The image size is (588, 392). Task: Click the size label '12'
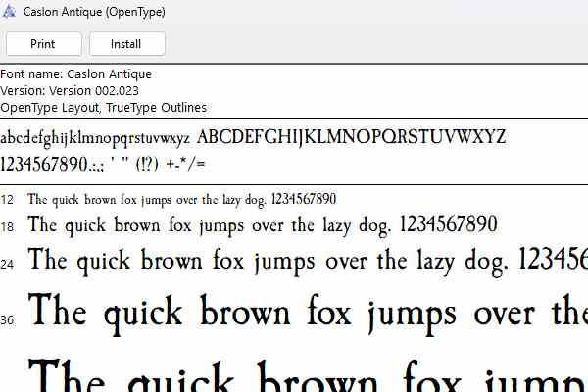coord(7,200)
